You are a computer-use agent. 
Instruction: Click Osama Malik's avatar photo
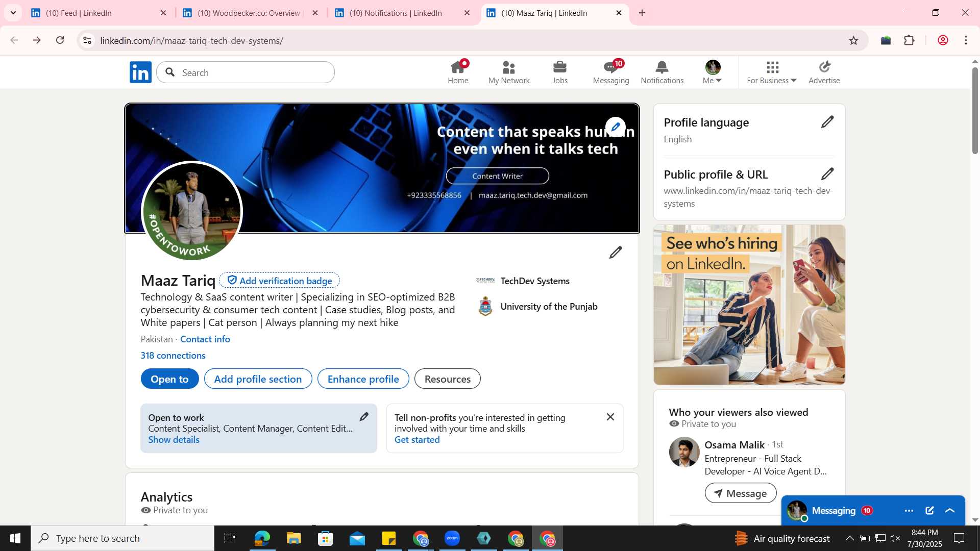pyautogui.click(x=684, y=452)
